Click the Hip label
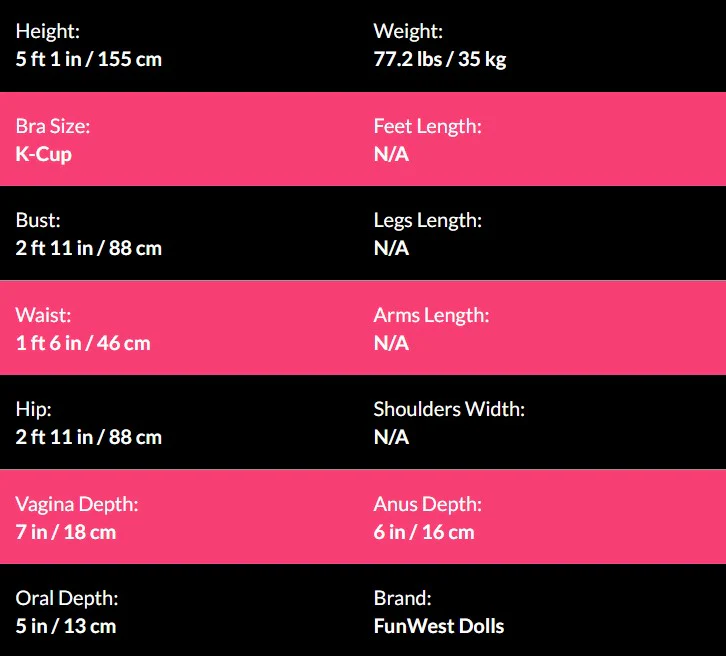This screenshot has width=726, height=656. (32, 410)
